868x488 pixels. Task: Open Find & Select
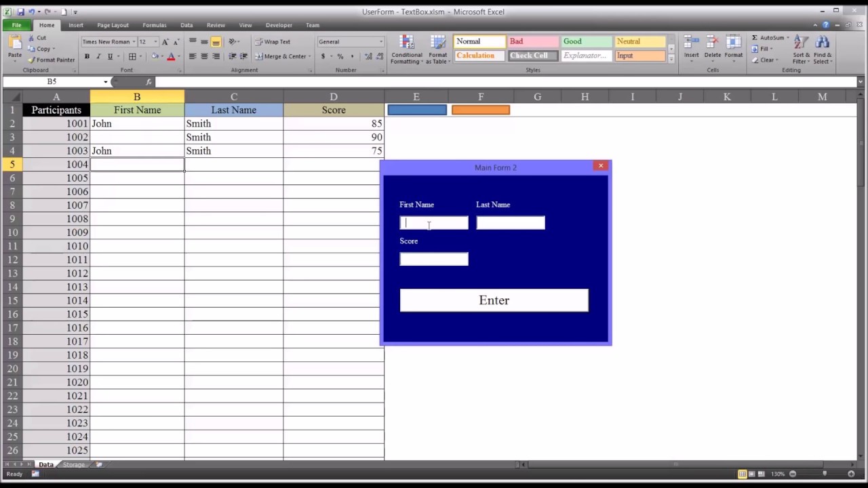tap(823, 49)
